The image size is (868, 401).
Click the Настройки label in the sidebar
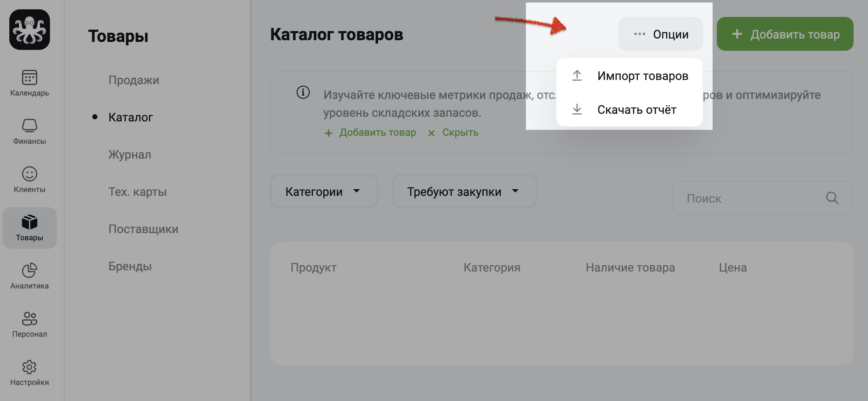(30, 382)
